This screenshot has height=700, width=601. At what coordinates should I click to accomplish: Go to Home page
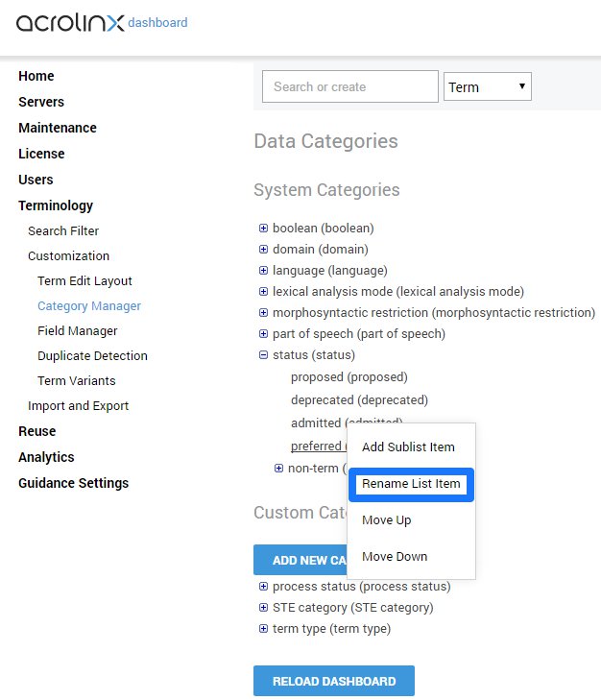[36, 76]
